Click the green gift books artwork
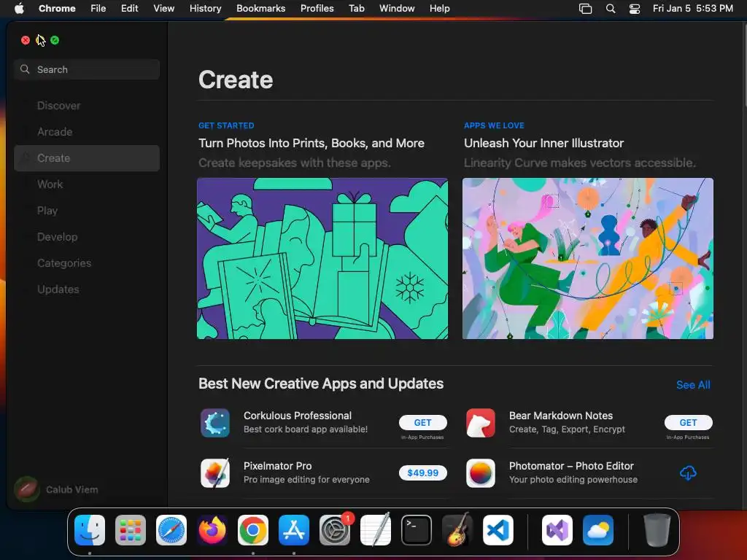The height and width of the screenshot is (560, 747). pyautogui.click(x=322, y=259)
